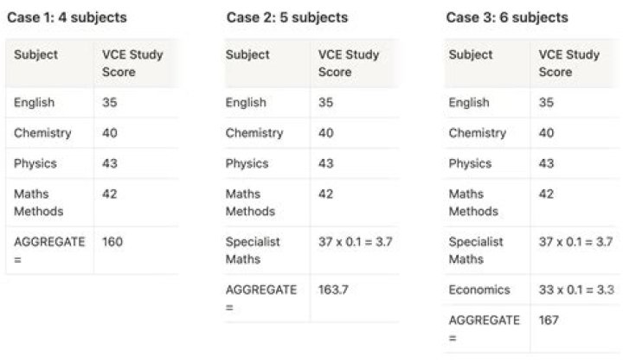Click the "Case 2: 5 subjects" heading
This screenshot has width=623, height=364.
click(287, 17)
